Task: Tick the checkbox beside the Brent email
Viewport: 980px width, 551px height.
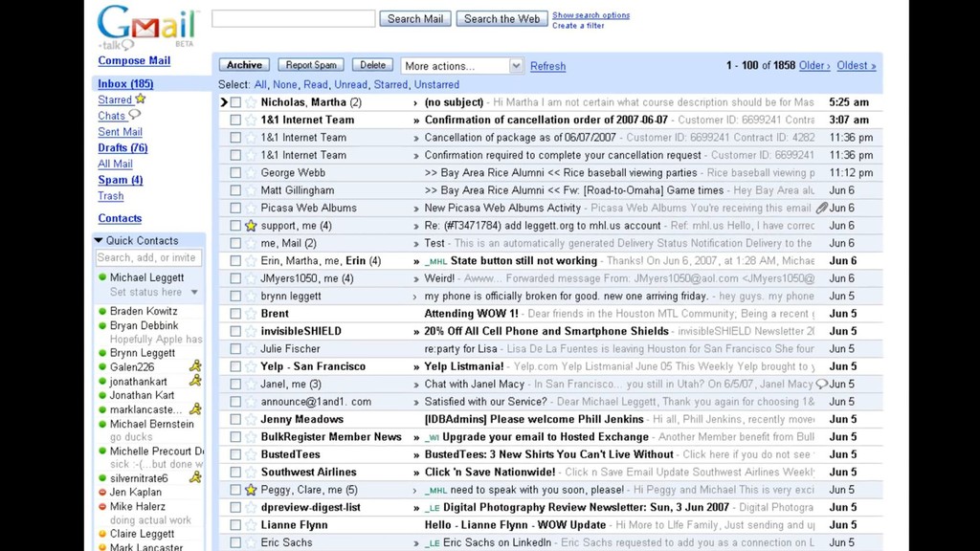Action: click(235, 314)
